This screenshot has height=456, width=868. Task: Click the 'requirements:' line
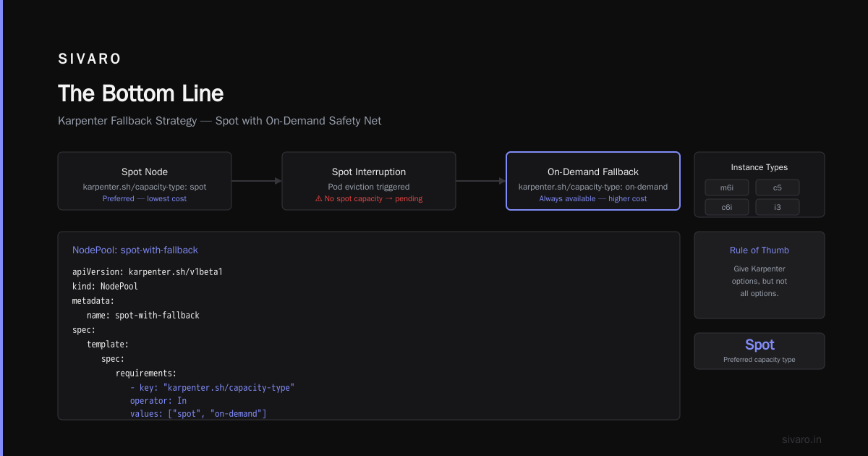point(146,373)
